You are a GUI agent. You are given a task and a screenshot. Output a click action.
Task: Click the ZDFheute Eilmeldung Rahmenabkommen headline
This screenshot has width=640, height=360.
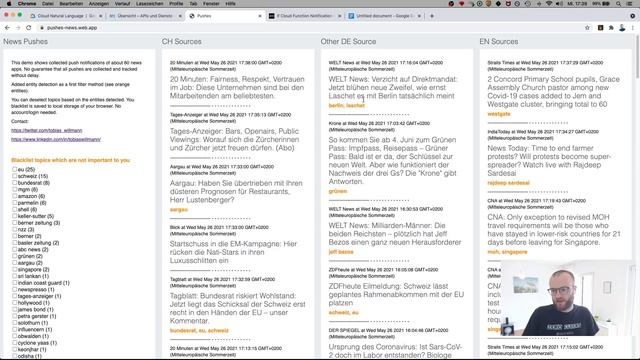[396, 294]
